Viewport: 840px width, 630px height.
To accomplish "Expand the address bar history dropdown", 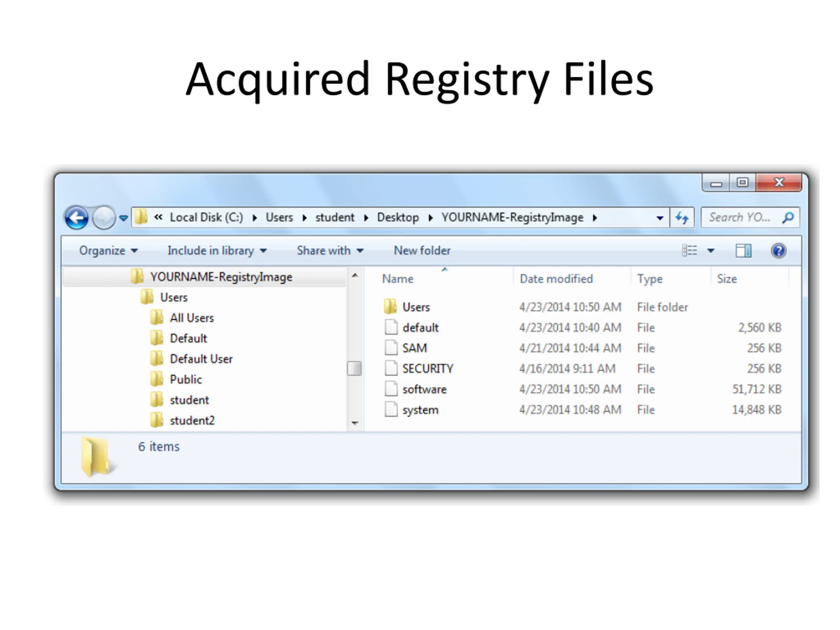I will tap(660, 218).
